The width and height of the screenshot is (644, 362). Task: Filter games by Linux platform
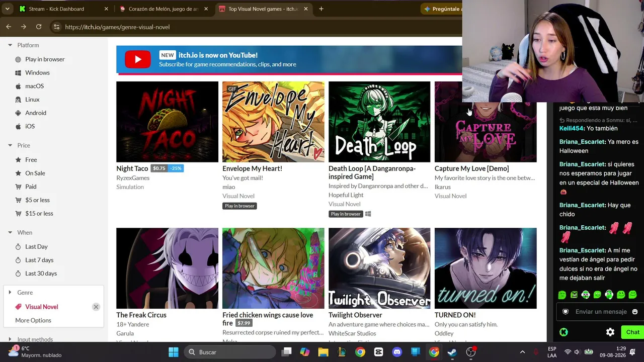click(x=32, y=100)
